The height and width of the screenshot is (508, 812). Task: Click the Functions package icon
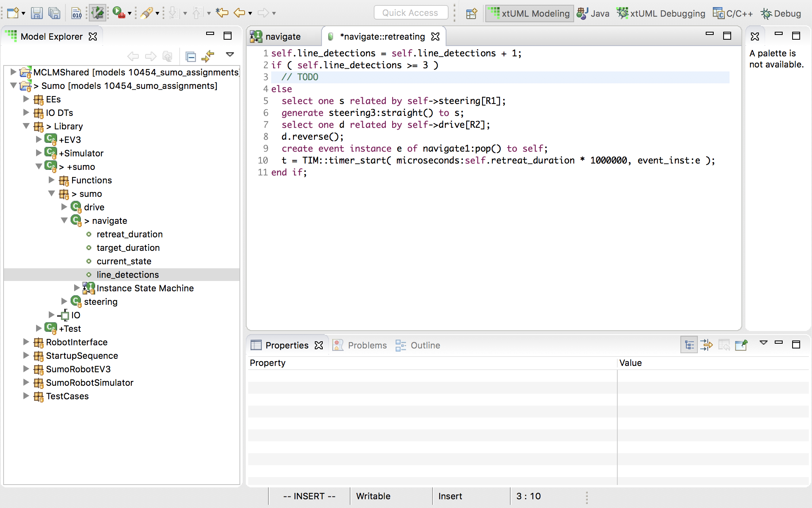click(64, 180)
